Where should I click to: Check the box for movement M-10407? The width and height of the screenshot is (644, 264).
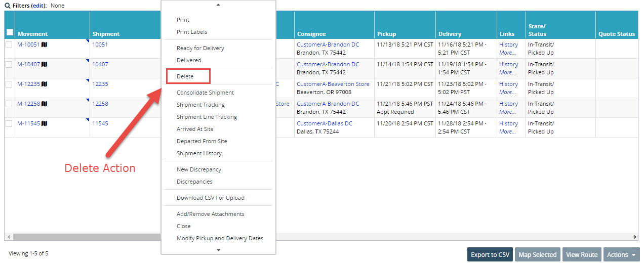click(x=9, y=64)
